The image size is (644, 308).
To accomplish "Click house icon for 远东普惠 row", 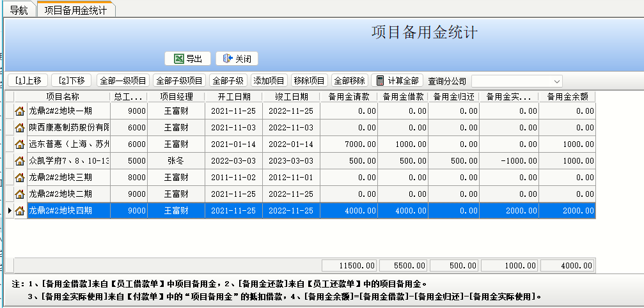I will point(20,144).
